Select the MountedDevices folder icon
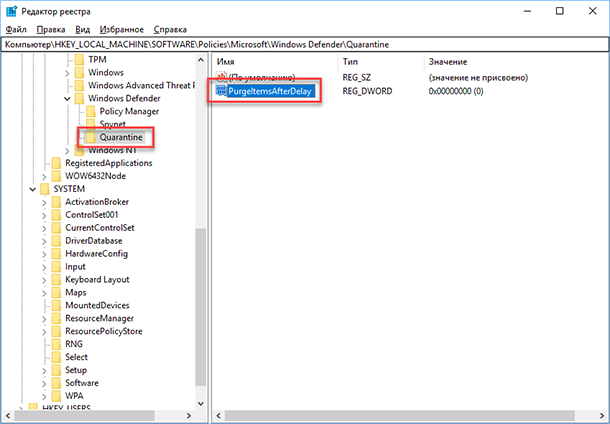 pos(56,305)
